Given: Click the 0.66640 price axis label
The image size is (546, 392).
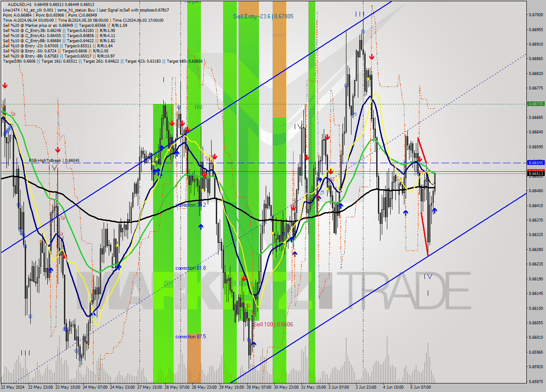Looking at the screenshot, I should point(536,132).
